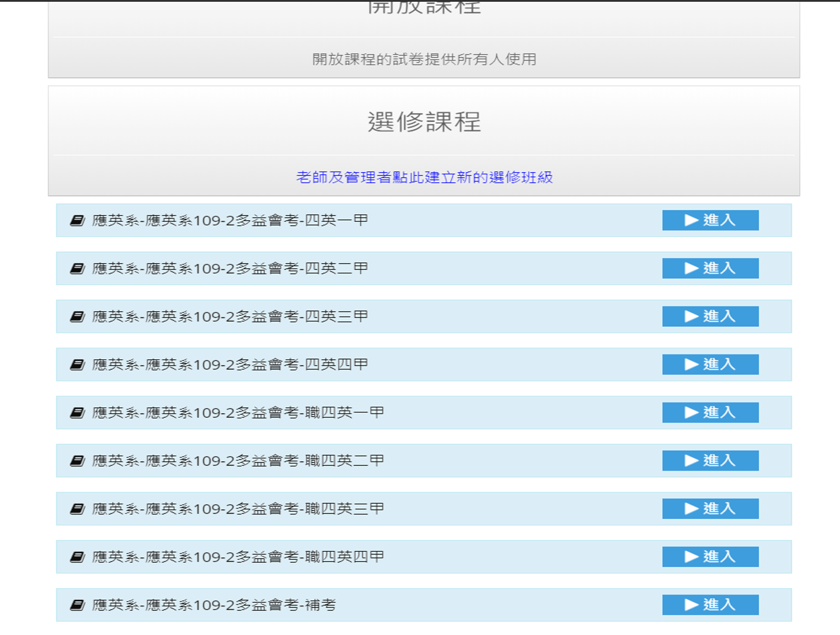Enter the 四英四甲 course with 進入 button

pyautogui.click(x=710, y=364)
